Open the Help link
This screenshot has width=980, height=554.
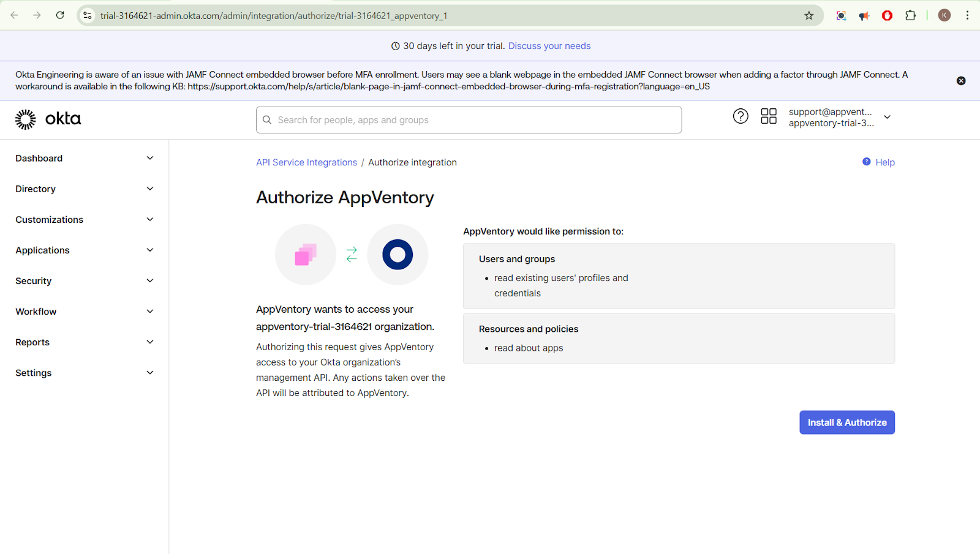[885, 162]
